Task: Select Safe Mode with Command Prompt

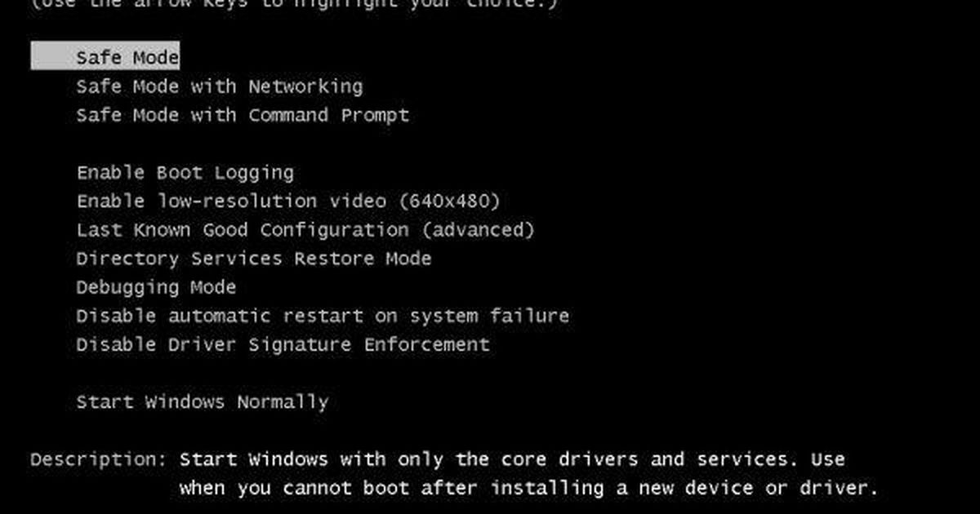Action: (243, 116)
